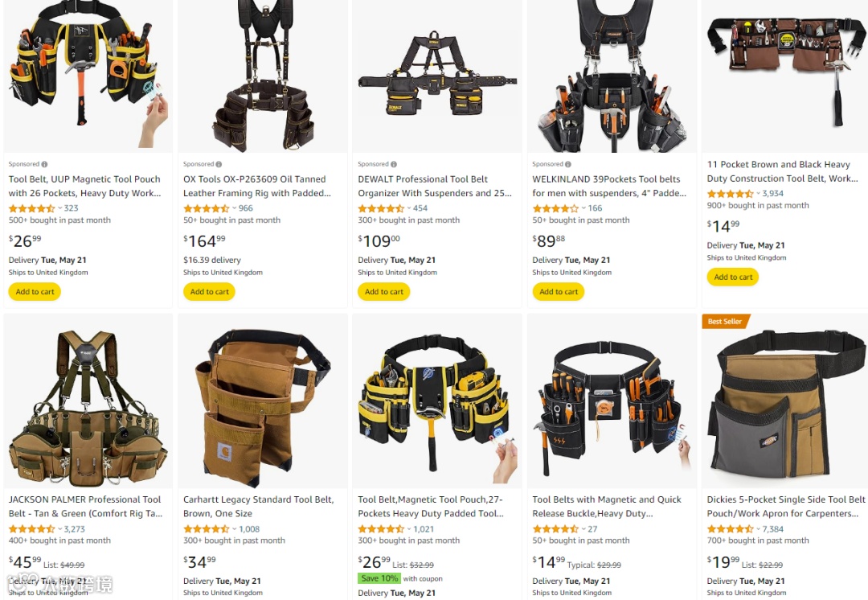This screenshot has width=868, height=600.
Task: View the 3,934 reviews for 11 Pocket belt
Action: [x=773, y=193]
